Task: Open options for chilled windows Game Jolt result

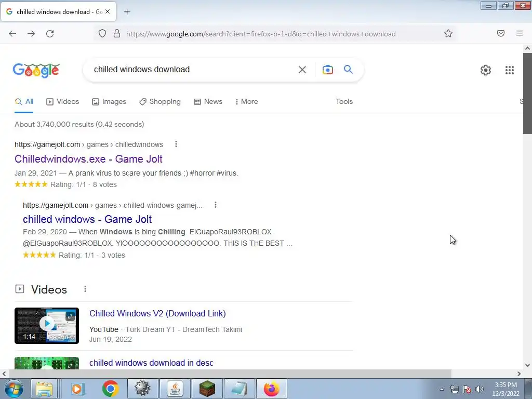Action: (x=216, y=205)
